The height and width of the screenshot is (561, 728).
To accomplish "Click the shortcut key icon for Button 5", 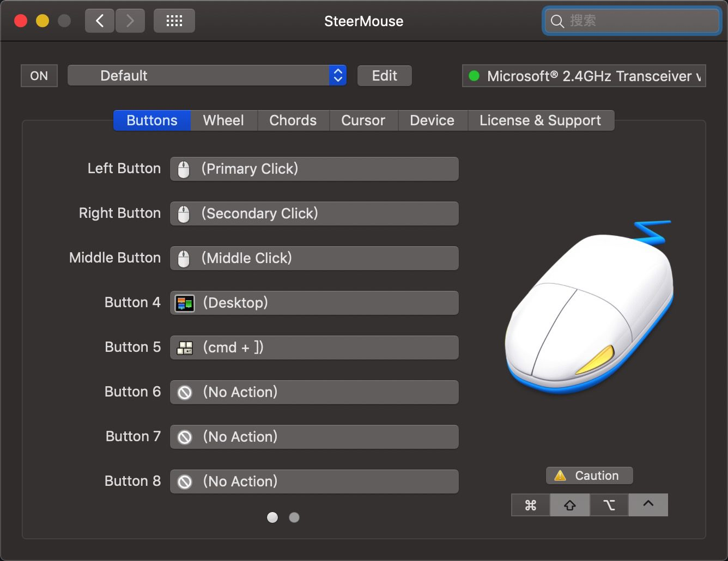I will pos(185,348).
